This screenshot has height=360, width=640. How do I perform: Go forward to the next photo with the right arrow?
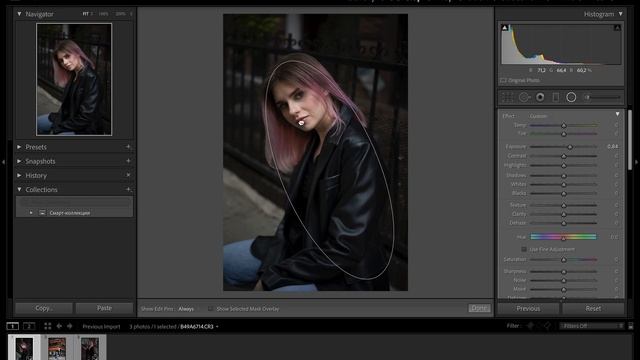pos(69,326)
